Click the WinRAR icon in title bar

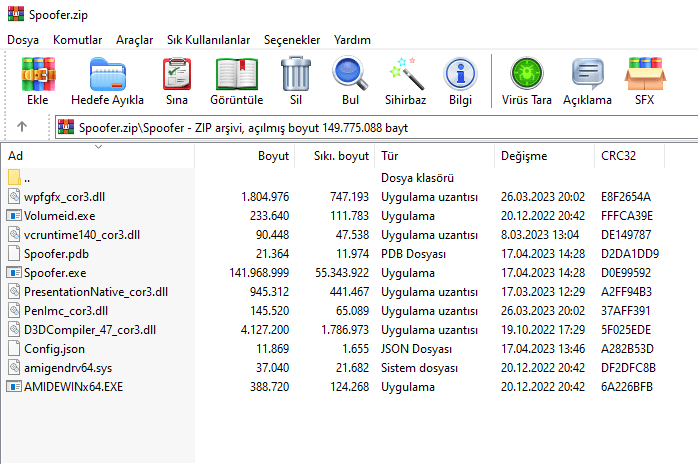16,14
